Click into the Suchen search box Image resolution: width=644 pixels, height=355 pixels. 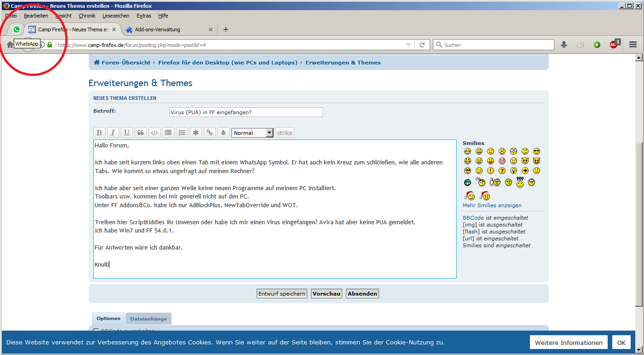click(x=494, y=45)
